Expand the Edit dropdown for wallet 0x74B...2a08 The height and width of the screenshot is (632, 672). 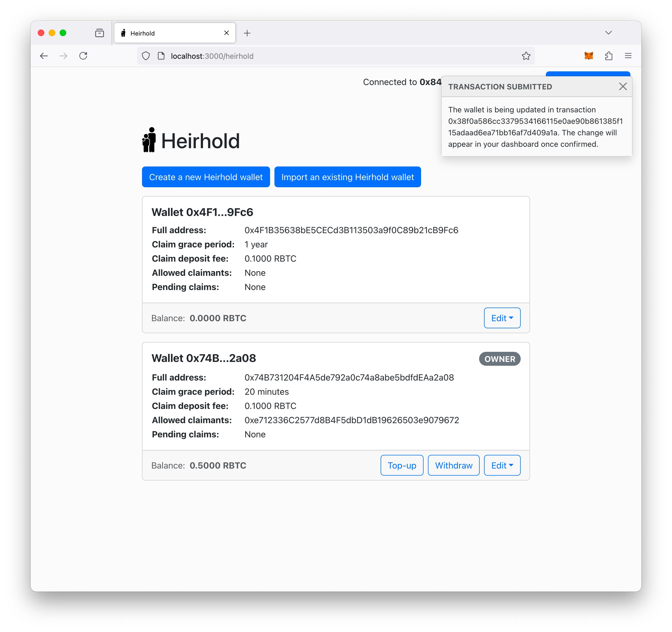501,465
